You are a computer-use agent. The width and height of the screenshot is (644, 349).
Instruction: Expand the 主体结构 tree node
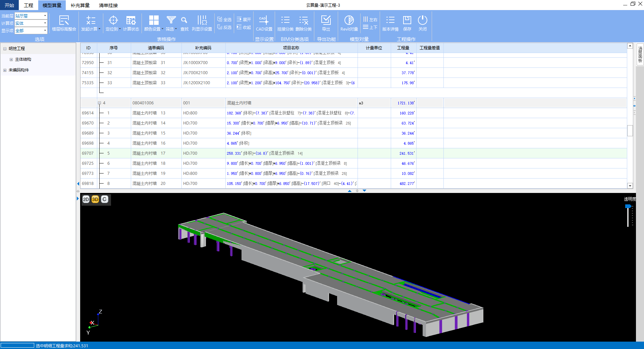[11, 60]
